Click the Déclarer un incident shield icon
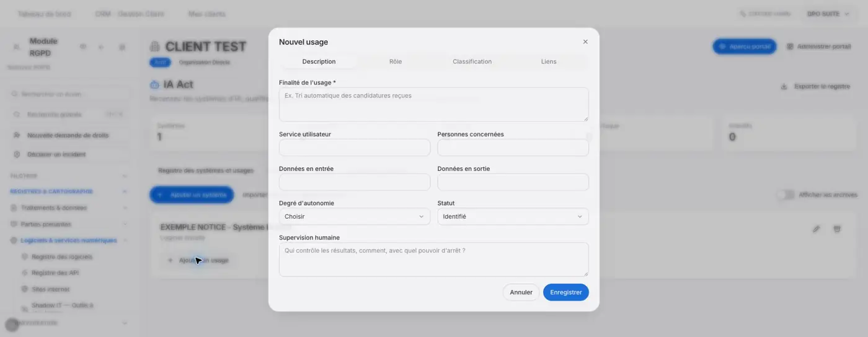This screenshot has width=868, height=337. (x=17, y=154)
